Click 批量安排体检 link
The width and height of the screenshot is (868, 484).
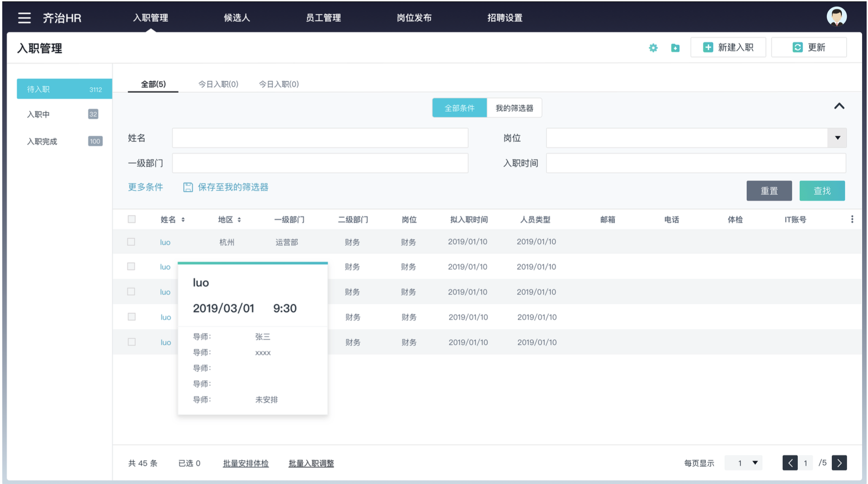coord(245,463)
